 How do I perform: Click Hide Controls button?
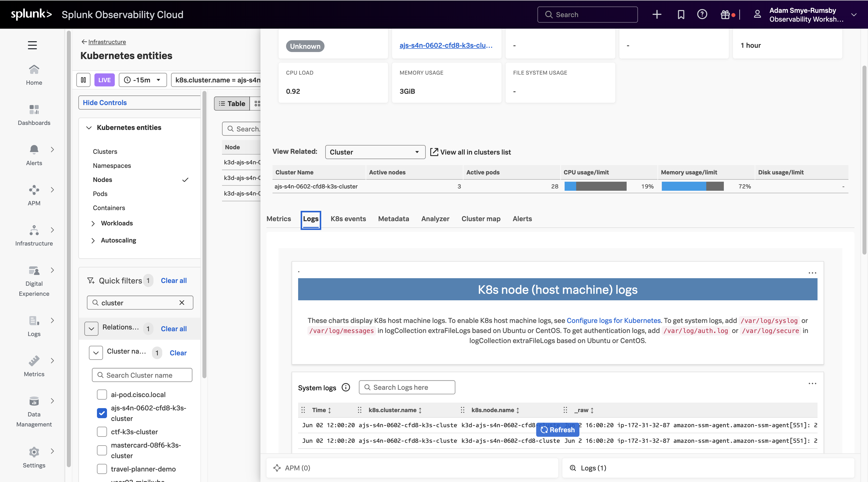139,103
